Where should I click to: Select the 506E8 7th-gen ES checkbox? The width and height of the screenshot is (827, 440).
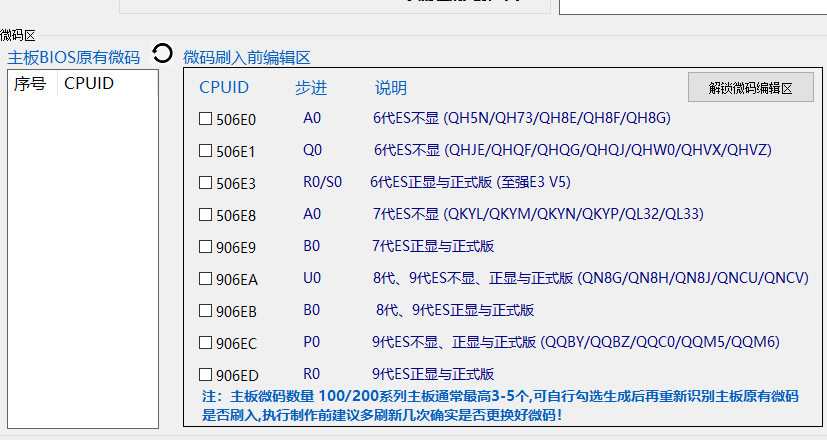coord(205,215)
